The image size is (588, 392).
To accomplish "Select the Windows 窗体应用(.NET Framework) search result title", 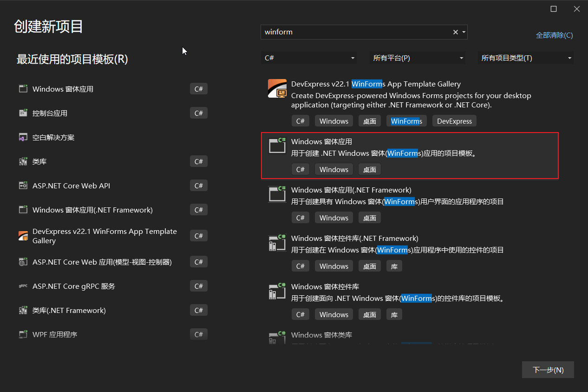I will 351,190.
